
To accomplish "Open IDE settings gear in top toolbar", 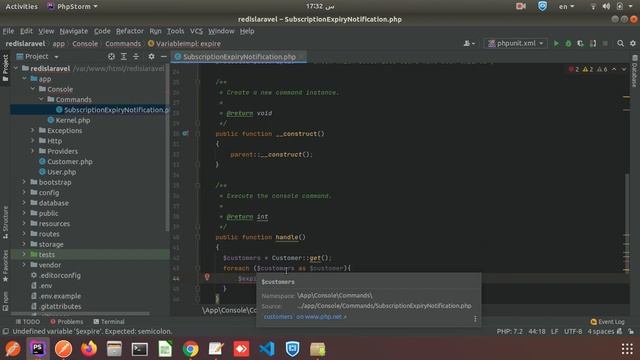I will [633, 43].
